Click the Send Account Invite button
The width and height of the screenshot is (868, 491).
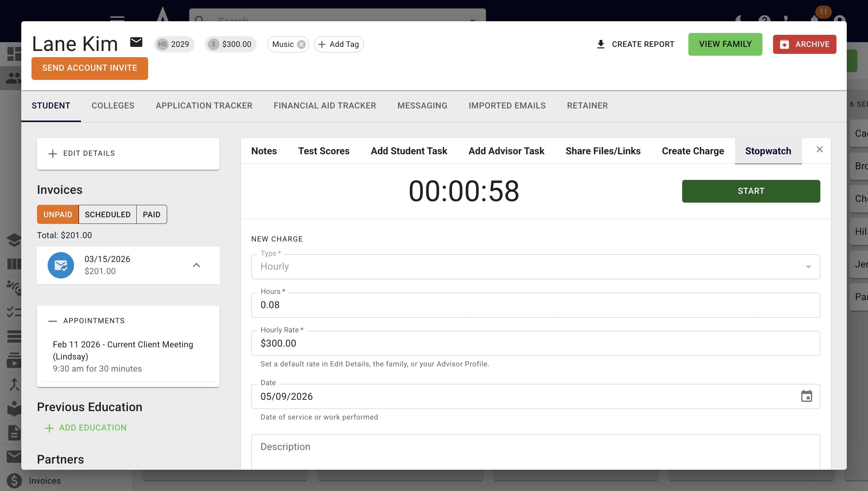click(x=89, y=68)
